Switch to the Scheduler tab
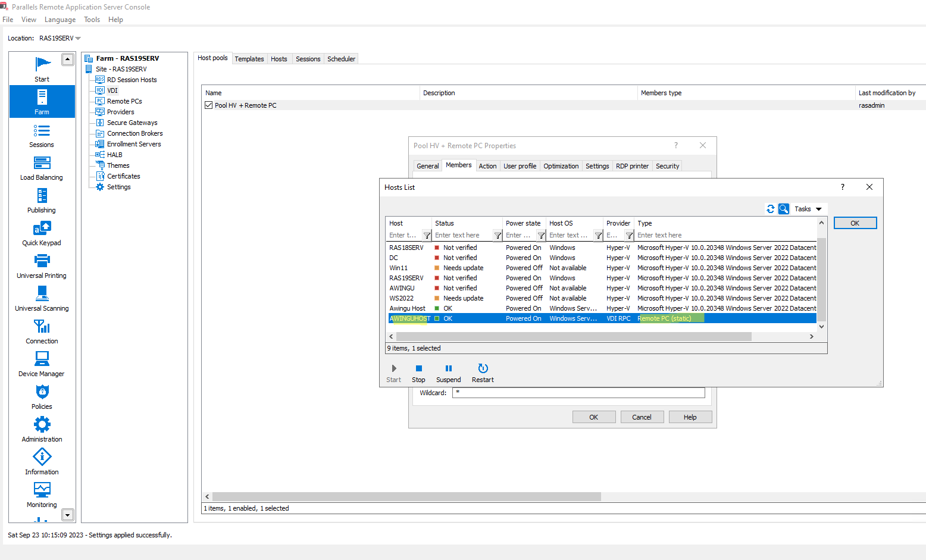The height and width of the screenshot is (560, 926). pyautogui.click(x=341, y=59)
